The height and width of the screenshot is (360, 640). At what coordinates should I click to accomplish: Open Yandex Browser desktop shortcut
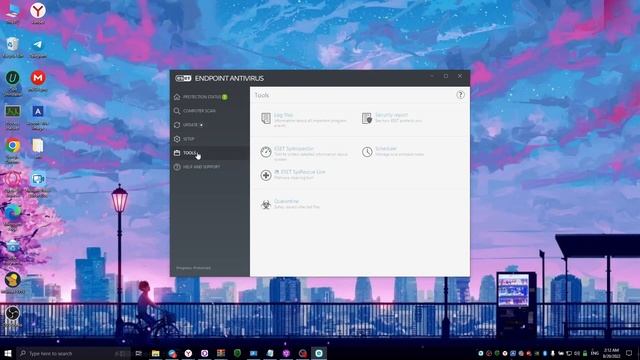coord(38,13)
